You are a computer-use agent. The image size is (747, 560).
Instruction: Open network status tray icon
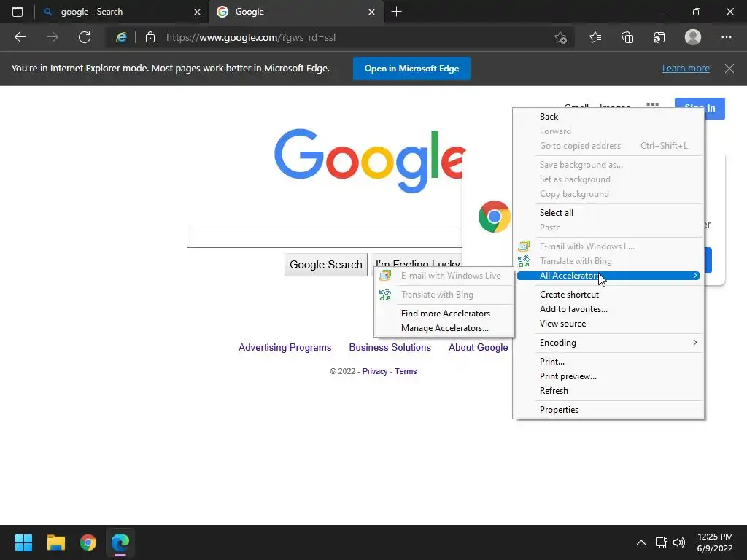coord(661,542)
